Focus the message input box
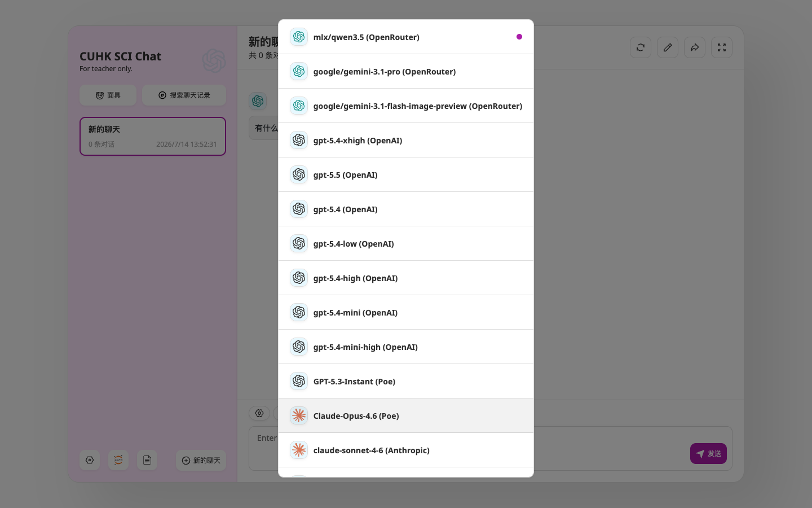Image resolution: width=812 pixels, height=508 pixels. pyautogui.click(x=491, y=448)
